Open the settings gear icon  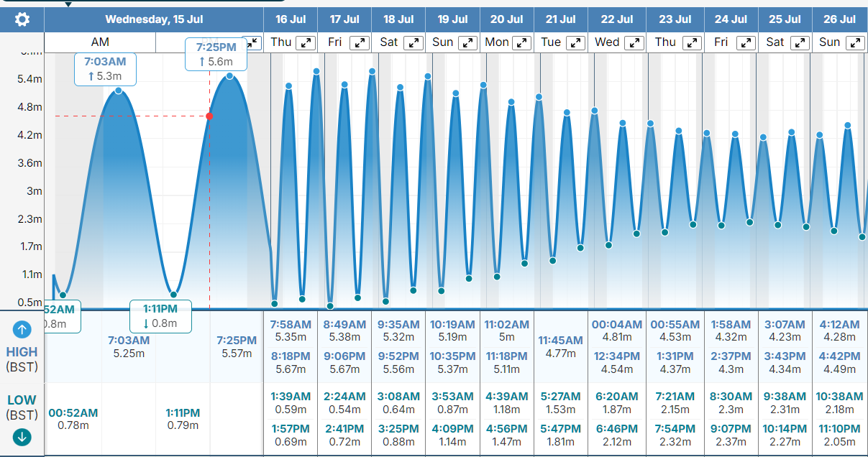coord(22,19)
